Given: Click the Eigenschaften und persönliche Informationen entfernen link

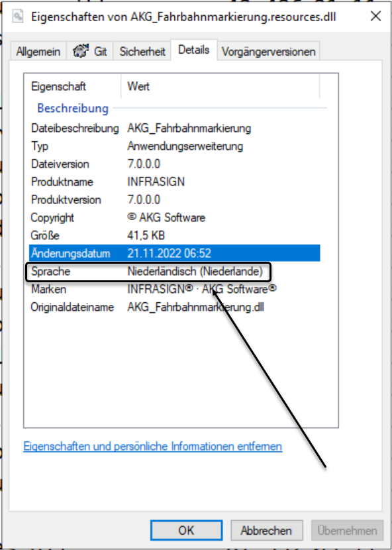Looking at the screenshot, I should click(x=152, y=446).
